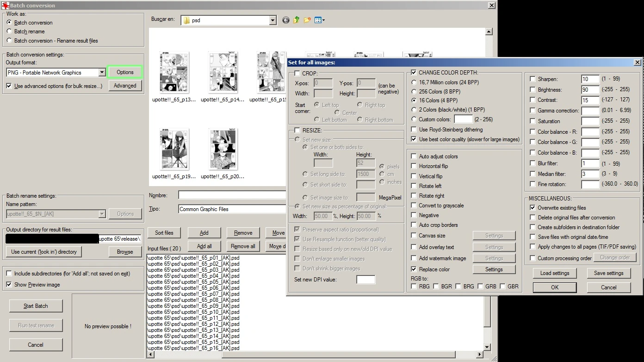
Task: Enable Horizontal flip option
Action: tap(414, 166)
